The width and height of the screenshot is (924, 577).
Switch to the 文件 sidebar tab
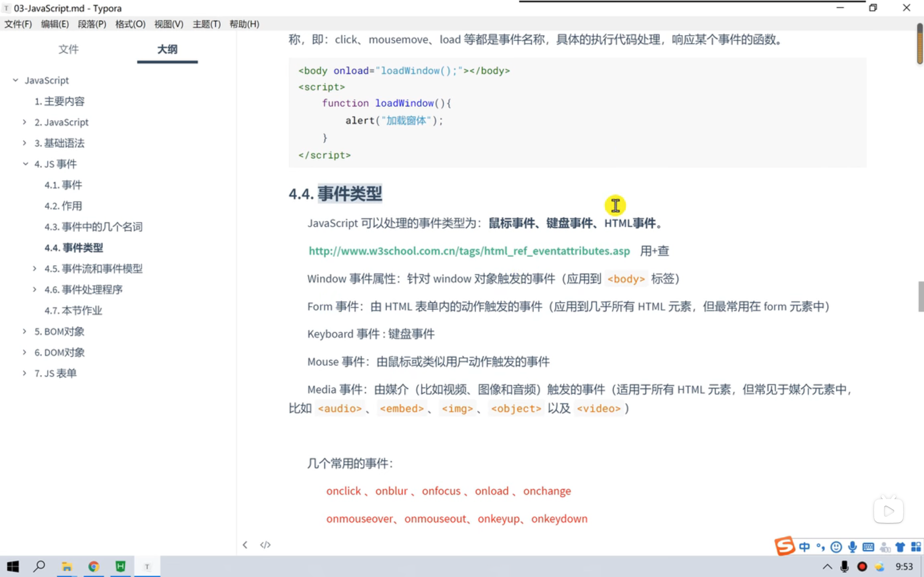[x=68, y=49]
